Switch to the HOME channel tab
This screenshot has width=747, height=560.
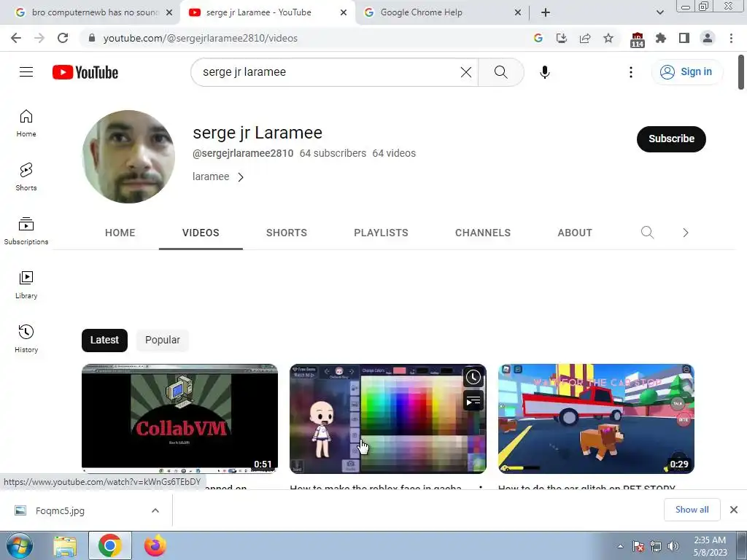120,233
